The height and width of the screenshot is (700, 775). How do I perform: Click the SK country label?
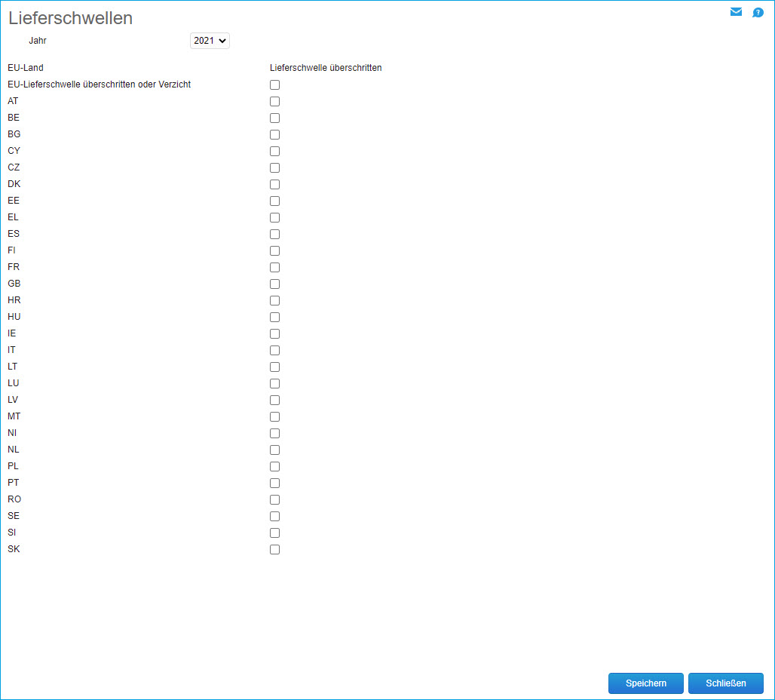point(14,549)
